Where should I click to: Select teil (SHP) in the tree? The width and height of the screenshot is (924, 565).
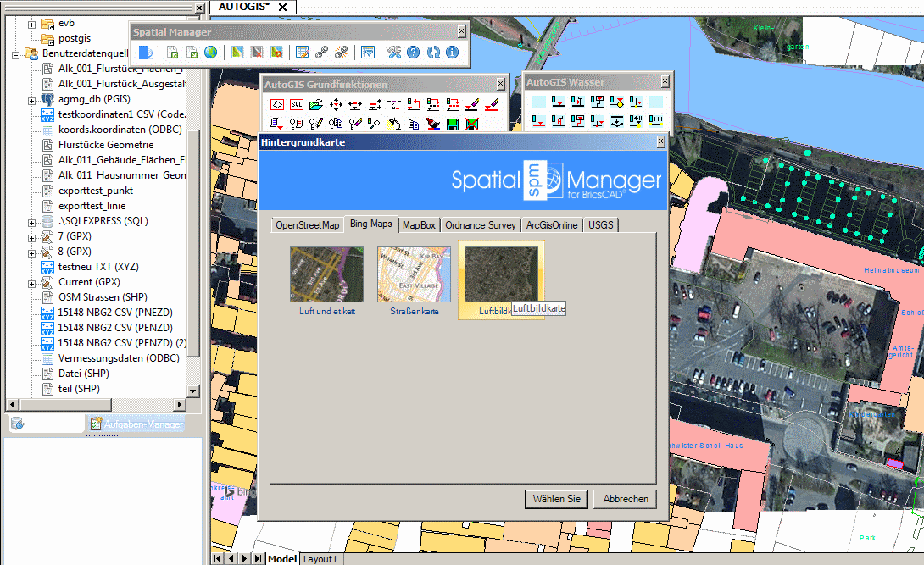[79, 389]
